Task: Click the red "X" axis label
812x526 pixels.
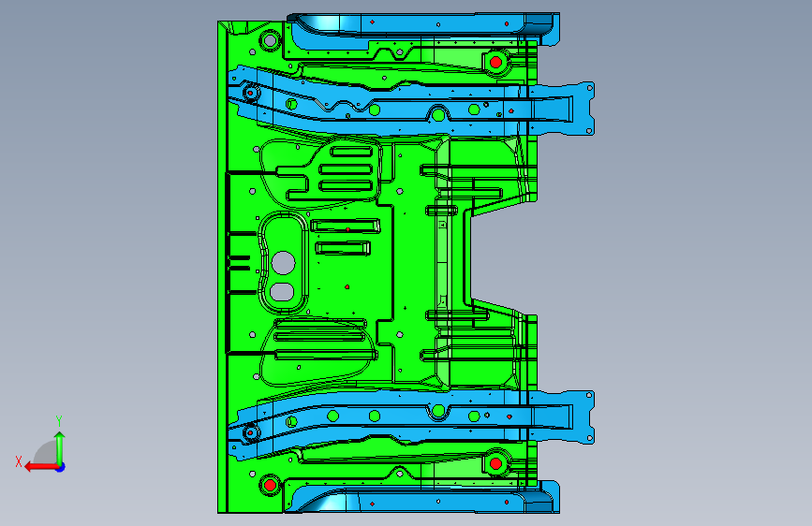Action: coord(19,461)
